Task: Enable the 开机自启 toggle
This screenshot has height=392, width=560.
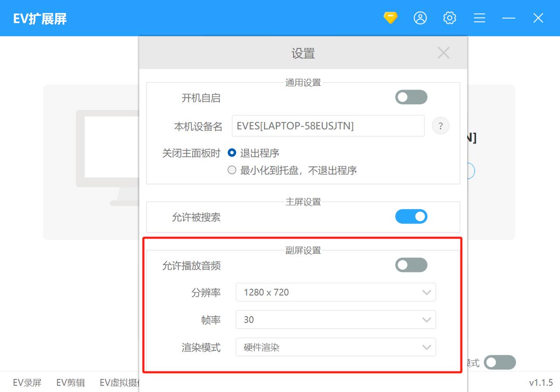Action: pyautogui.click(x=411, y=97)
